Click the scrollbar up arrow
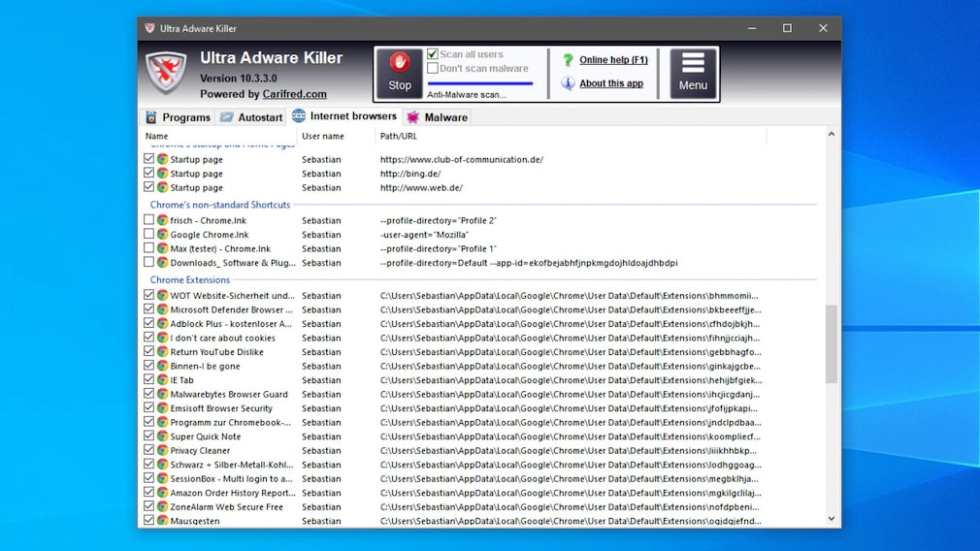 [x=832, y=134]
